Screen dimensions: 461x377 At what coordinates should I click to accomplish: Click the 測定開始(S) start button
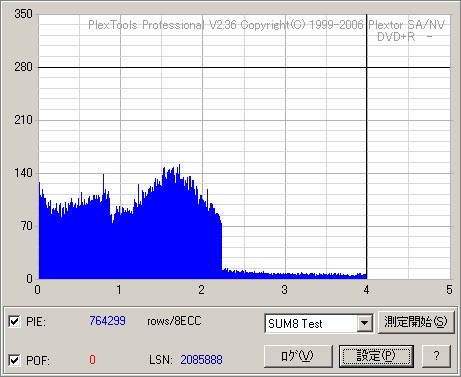[x=416, y=322]
